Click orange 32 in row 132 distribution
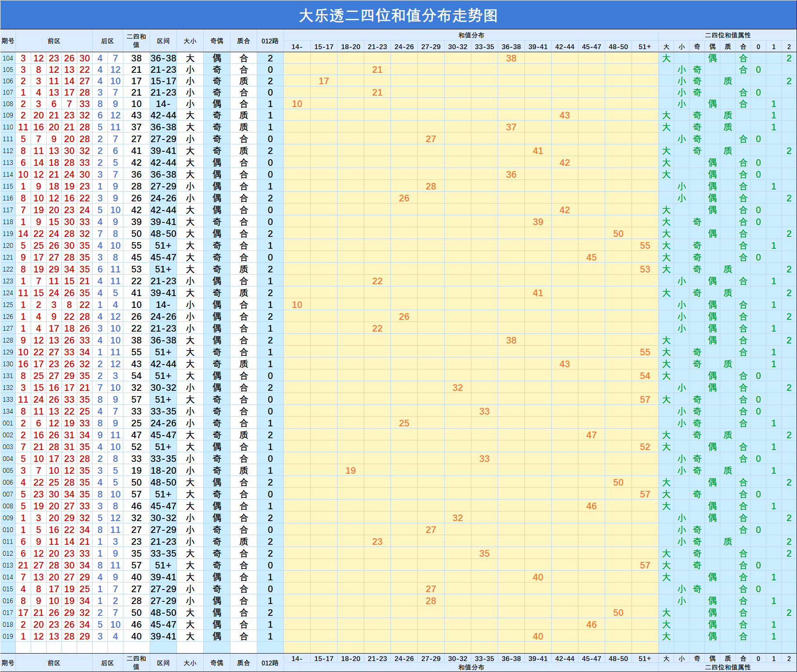This screenshot has width=797, height=672. pyautogui.click(x=458, y=388)
